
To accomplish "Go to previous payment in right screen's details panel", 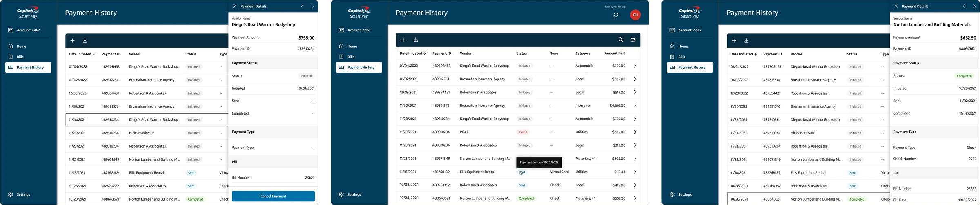I will (964, 7).
